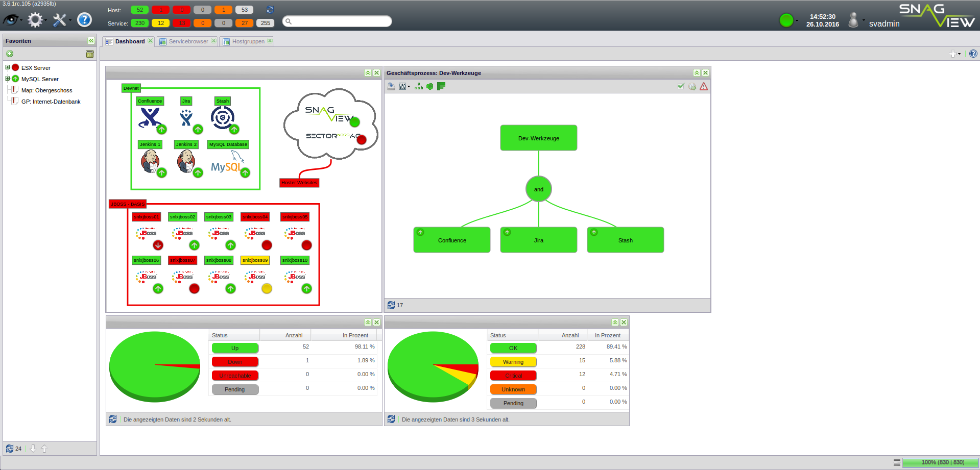Click the service total count 255
The height and width of the screenshot is (470, 980).
click(266, 23)
